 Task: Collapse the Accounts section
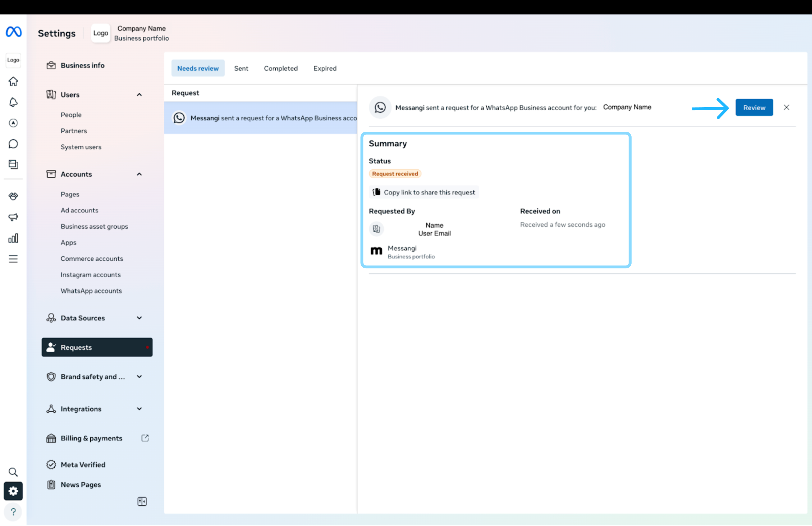click(x=139, y=174)
